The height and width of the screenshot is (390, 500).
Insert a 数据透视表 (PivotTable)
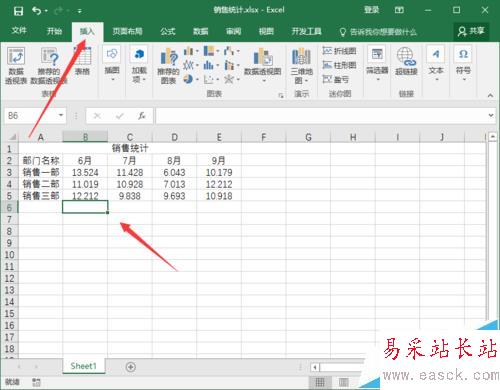point(16,65)
